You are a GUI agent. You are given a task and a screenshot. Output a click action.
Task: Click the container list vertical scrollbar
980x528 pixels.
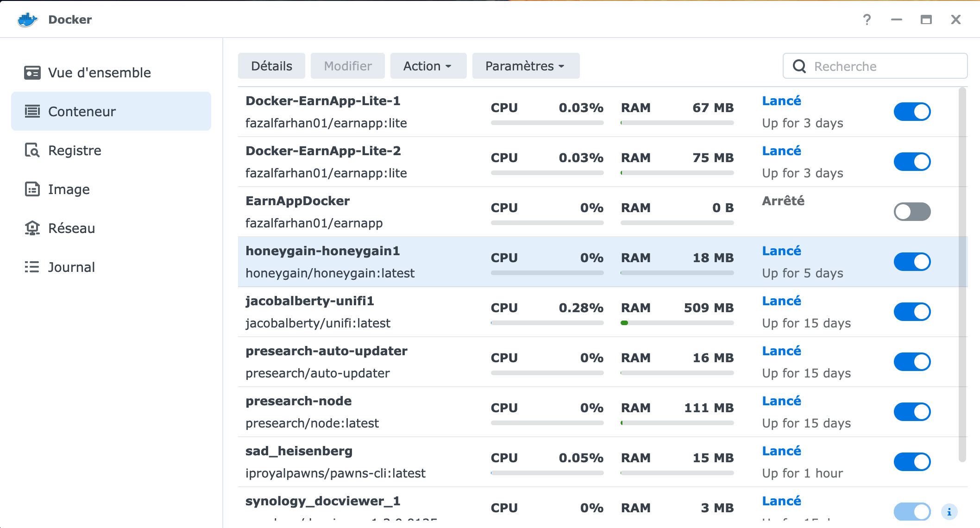coord(962,275)
